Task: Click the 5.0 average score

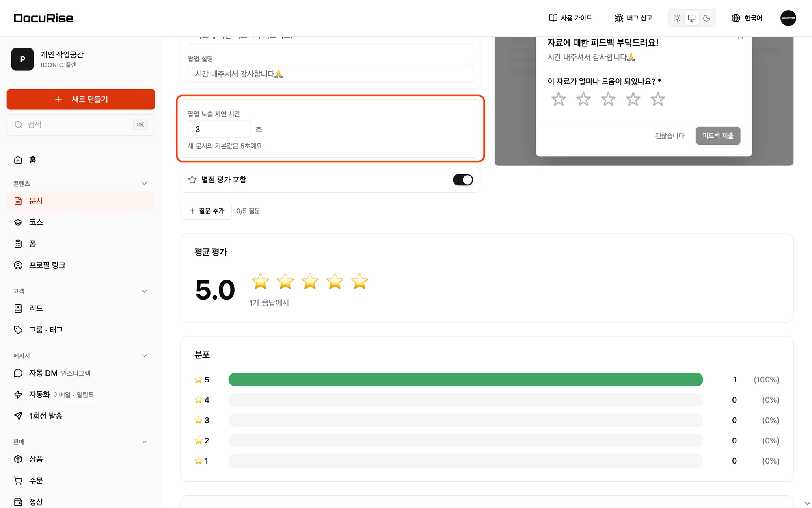Action: [215, 290]
